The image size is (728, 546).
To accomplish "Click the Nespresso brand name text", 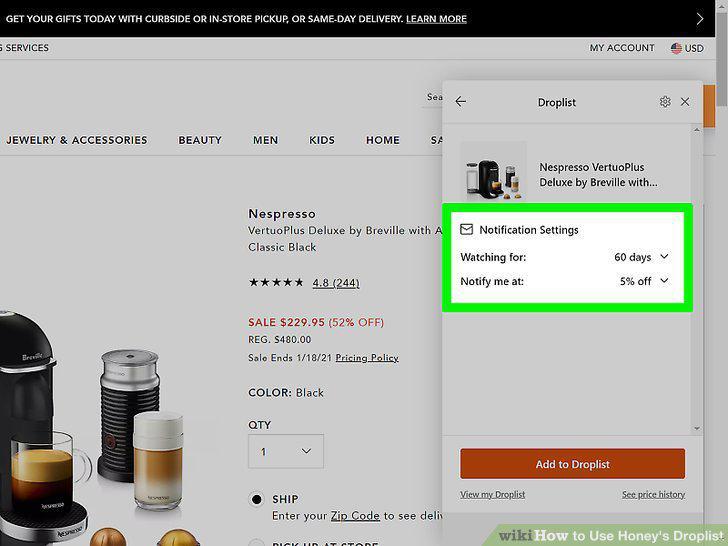I will (x=282, y=214).
